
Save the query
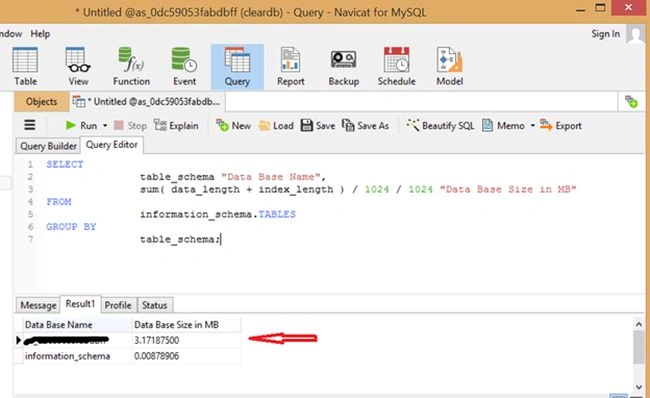point(318,126)
